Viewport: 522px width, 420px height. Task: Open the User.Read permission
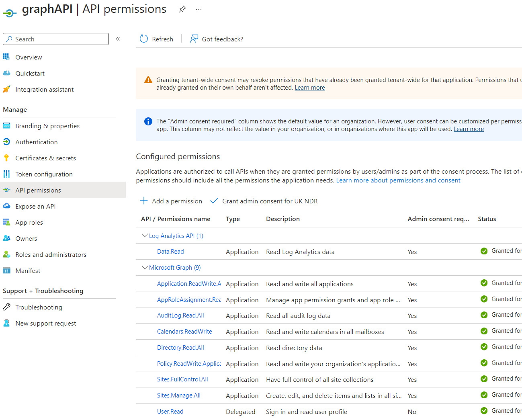(x=170, y=412)
